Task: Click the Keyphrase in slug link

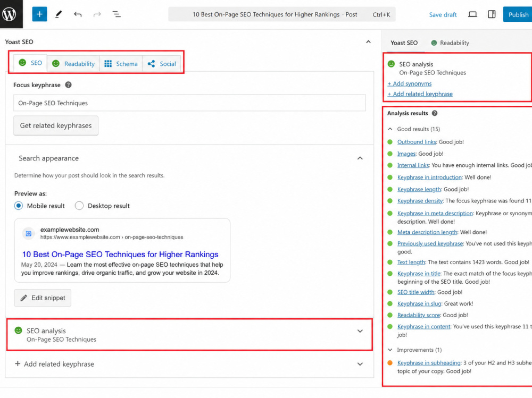Action: coord(419,304)
